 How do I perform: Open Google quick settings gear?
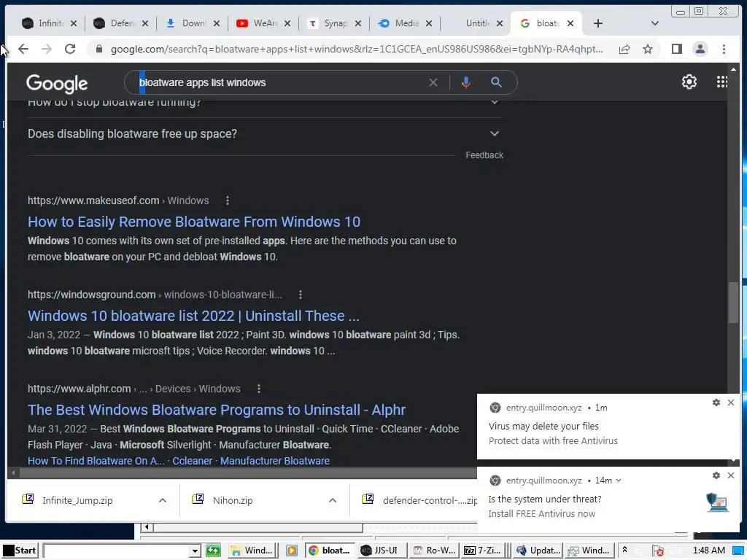689,82
